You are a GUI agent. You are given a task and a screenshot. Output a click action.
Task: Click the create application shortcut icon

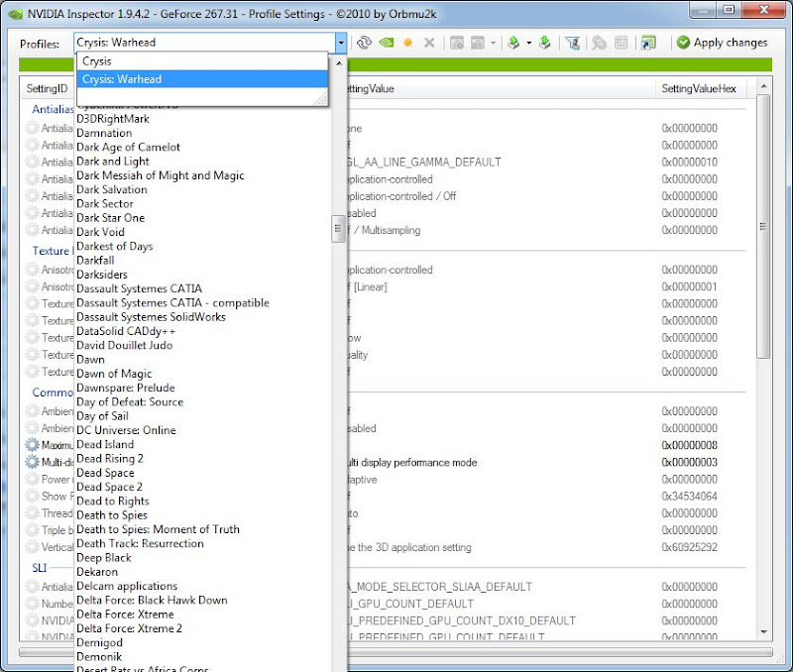(648, 43)
